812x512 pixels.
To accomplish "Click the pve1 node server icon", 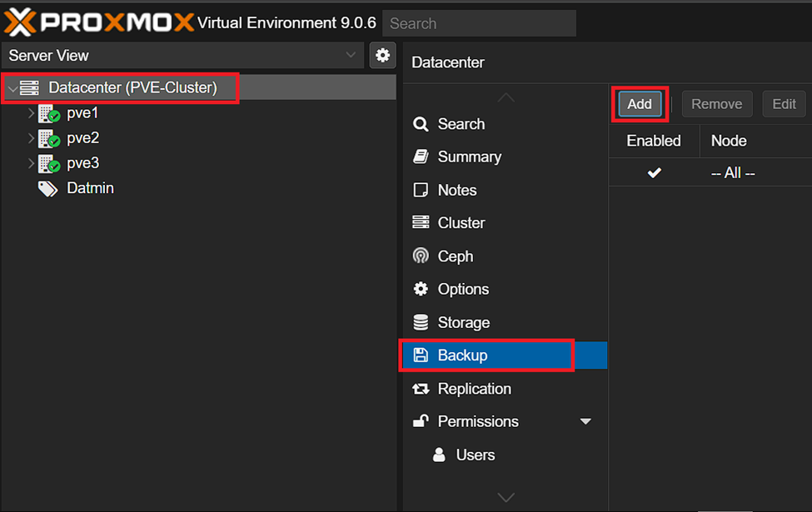I will coord(47,114).
